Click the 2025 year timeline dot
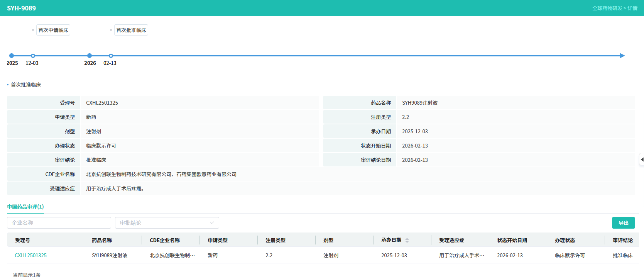644x280 pixels. [12, 56]
